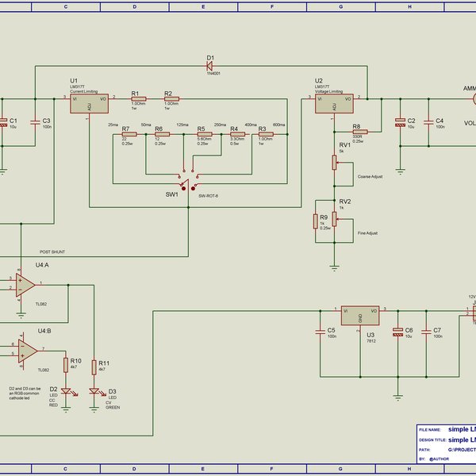Click the "250ma" range label

(x=220, y=125)
